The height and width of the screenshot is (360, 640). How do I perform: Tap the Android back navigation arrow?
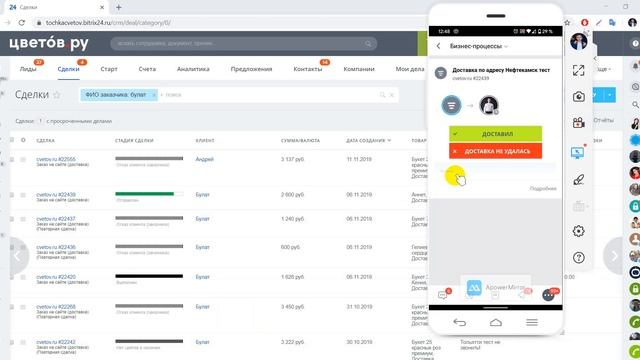460,322
